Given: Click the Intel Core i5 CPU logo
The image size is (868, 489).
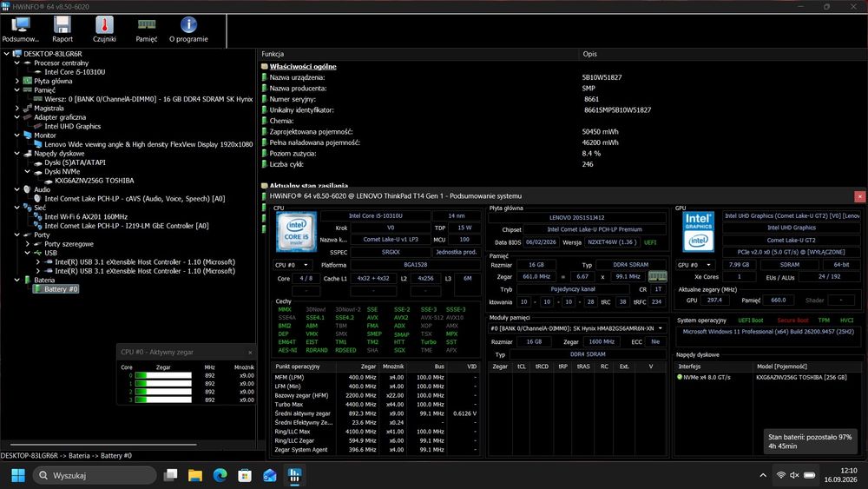Looking at the screenshot, I should click(x=296, y=232).
